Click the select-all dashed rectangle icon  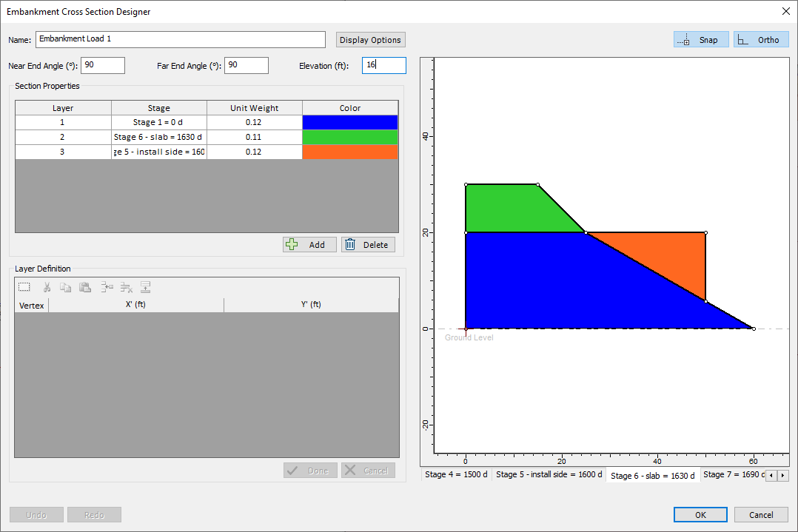(24, 287)
